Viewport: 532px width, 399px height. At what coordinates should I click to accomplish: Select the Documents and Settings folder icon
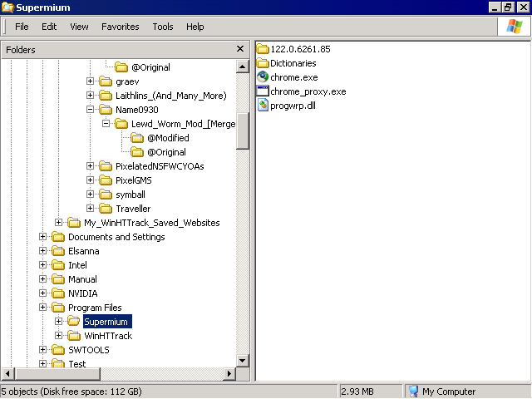point(58,237)
